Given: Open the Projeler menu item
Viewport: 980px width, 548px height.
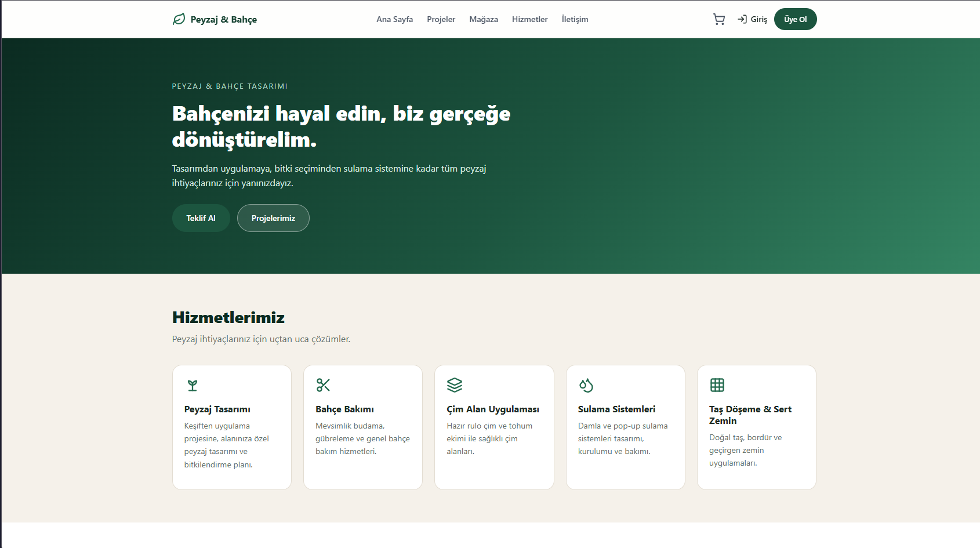Looking at the screenshot, I should [441, 19].
